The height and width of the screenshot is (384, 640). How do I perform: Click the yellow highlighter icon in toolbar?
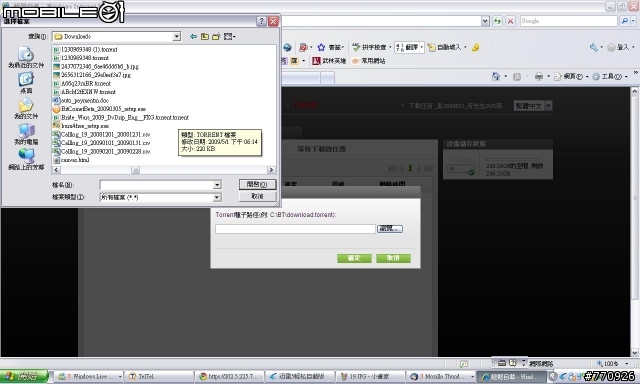[x=475, y=47]
